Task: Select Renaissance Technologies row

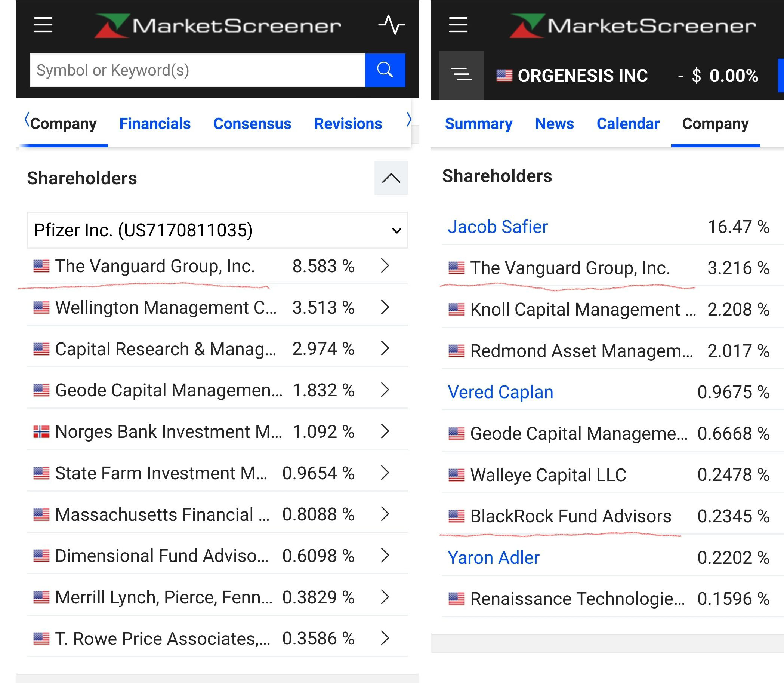Action: 612,599
